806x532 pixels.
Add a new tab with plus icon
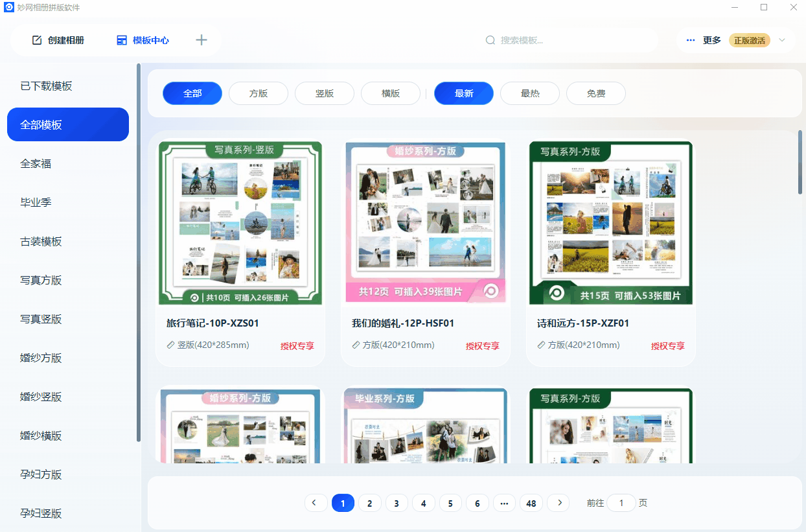coord(201,40)
